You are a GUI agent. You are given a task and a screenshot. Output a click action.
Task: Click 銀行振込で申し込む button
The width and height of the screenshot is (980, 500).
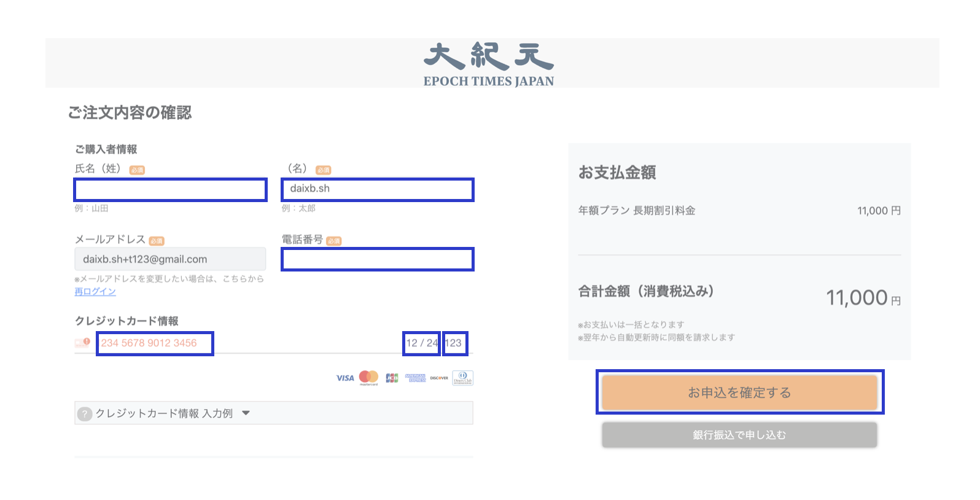[x=739, y=435]
